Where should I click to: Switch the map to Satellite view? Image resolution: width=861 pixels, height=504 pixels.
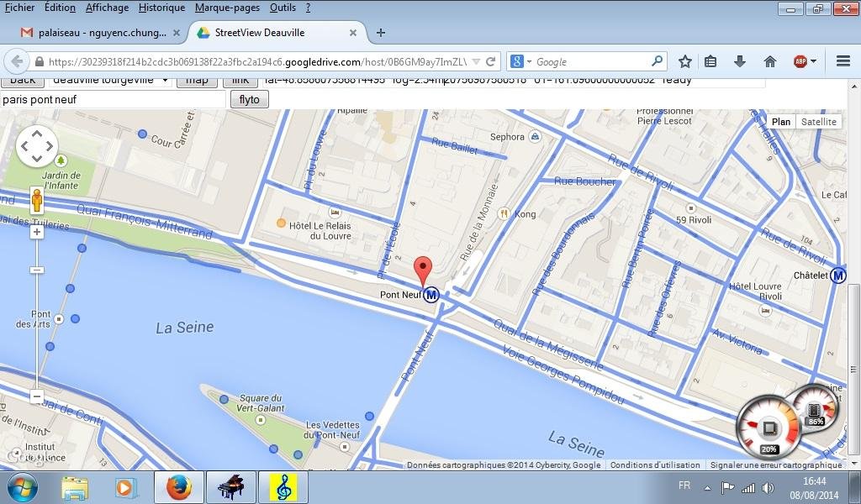tap(817, 121)
